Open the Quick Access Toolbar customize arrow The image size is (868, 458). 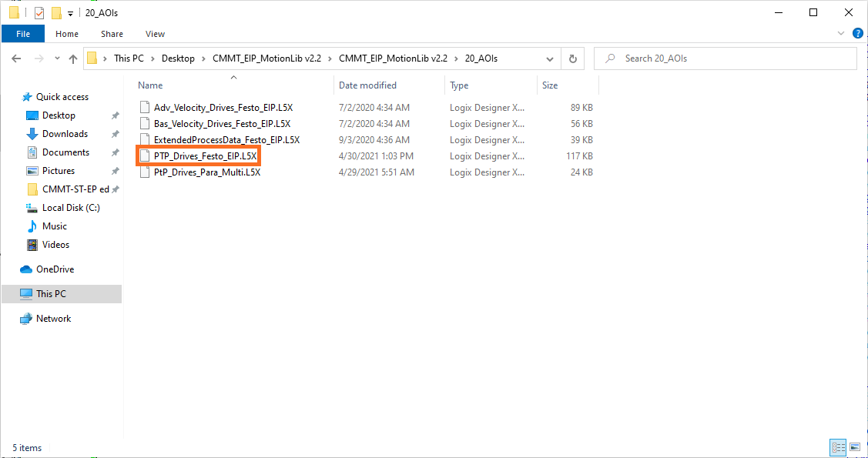pos(70,13)
